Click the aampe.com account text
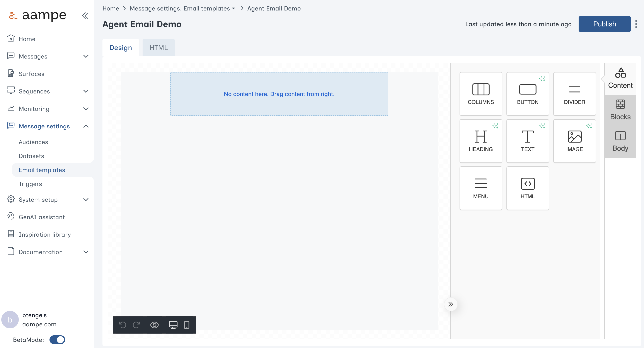 point(39,324)
